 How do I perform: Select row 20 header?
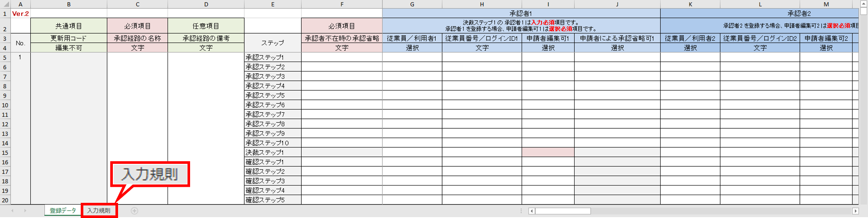click(x=5, y=200)
